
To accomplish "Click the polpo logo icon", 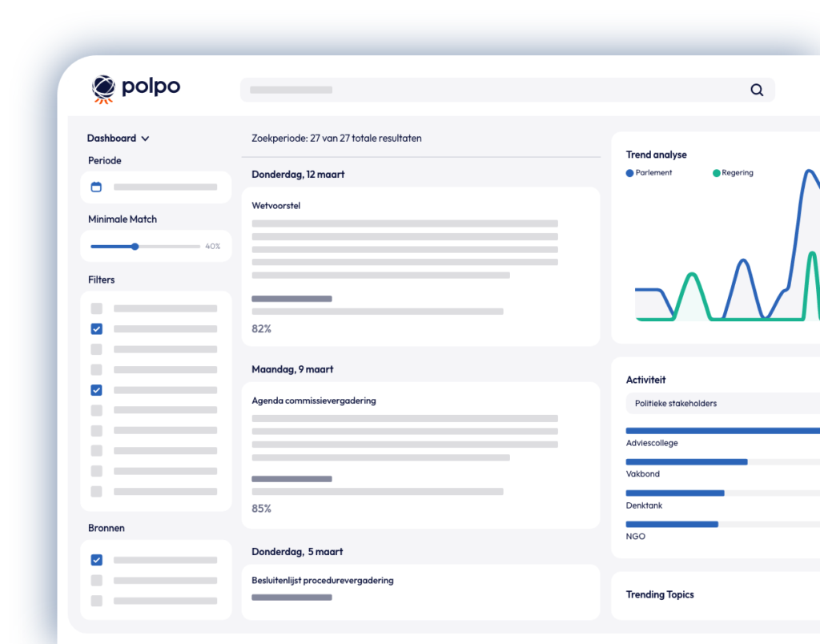I will tap(103, 89).
